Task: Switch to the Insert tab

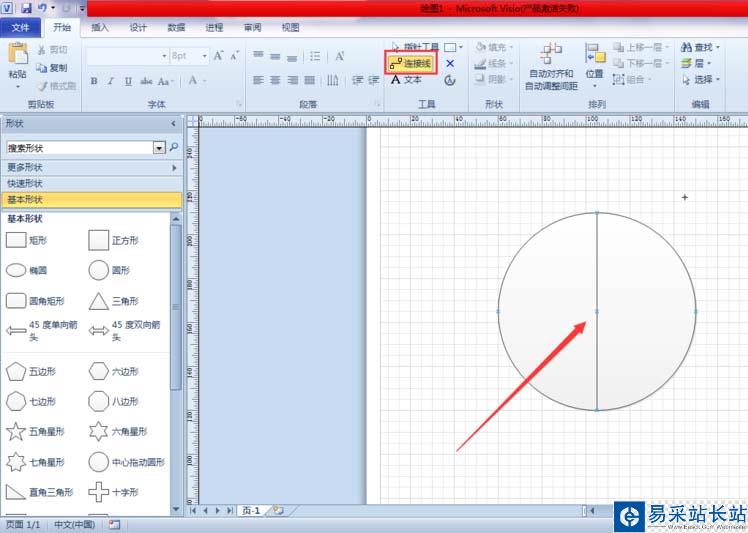Action: click(x=100, y=27)
